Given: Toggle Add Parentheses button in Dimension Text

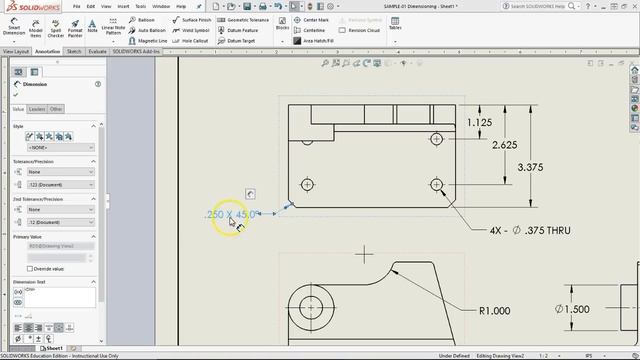Looking at the screenshot, I should tap(18, 292).
